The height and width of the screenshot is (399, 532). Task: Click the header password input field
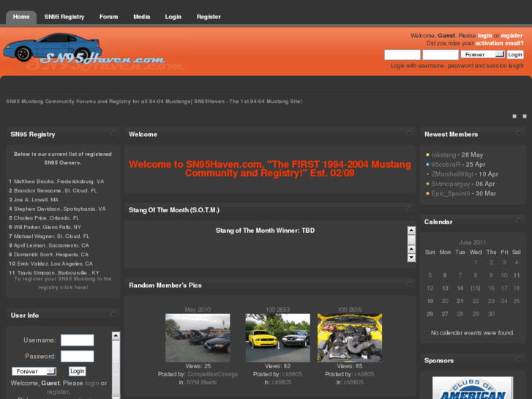441,55
